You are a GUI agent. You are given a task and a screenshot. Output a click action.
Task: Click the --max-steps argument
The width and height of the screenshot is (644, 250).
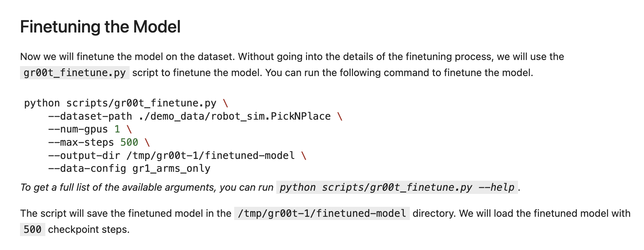[x=81, y=142]
